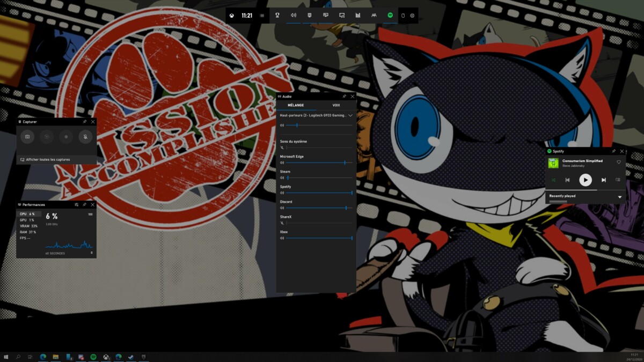Open Epic Games Launcher from the taskbar
This screenshot has width=644, height=362.
(144, 357)
